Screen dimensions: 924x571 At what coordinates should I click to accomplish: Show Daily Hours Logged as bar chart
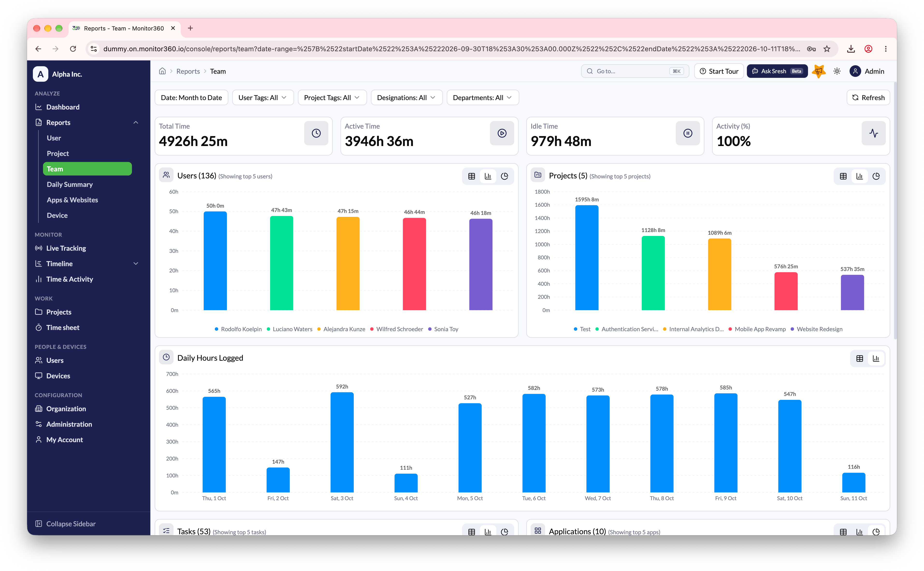coord(876,358)
